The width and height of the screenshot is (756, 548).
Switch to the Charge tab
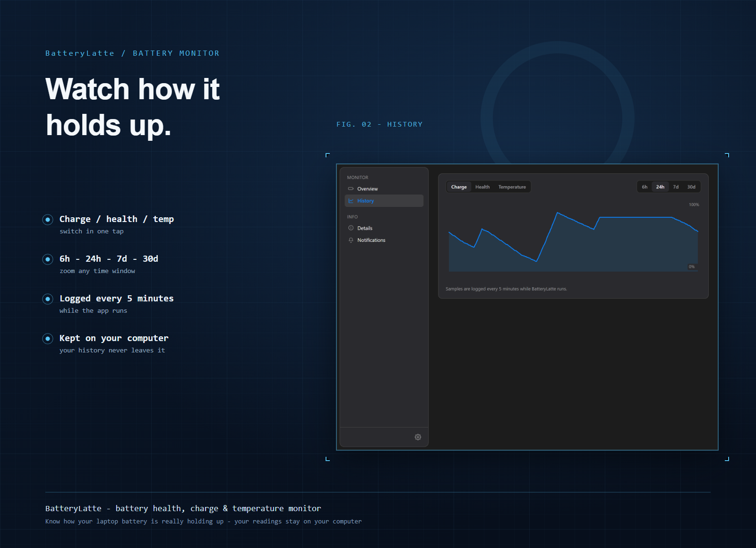[459, 187]
